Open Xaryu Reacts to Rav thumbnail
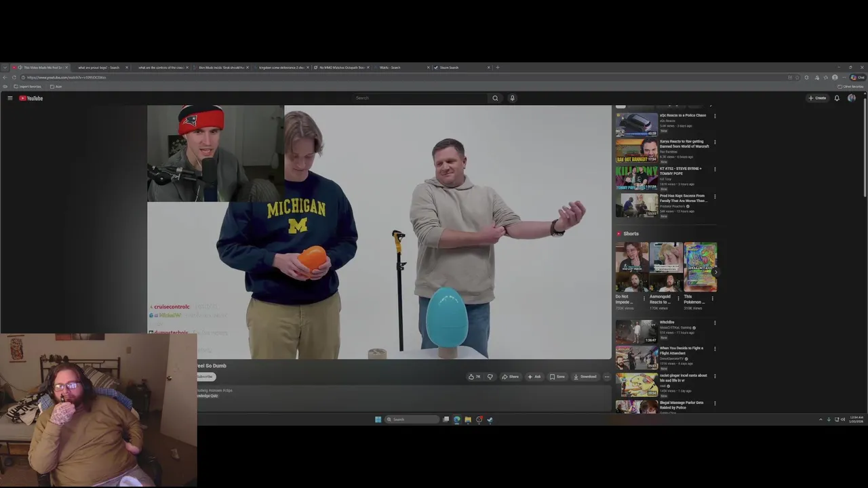 (x=636, y=151)
